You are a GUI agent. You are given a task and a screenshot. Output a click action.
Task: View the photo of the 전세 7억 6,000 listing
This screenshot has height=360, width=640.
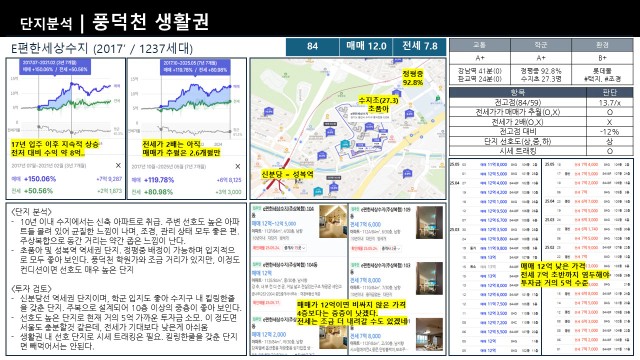click(429, 222)
